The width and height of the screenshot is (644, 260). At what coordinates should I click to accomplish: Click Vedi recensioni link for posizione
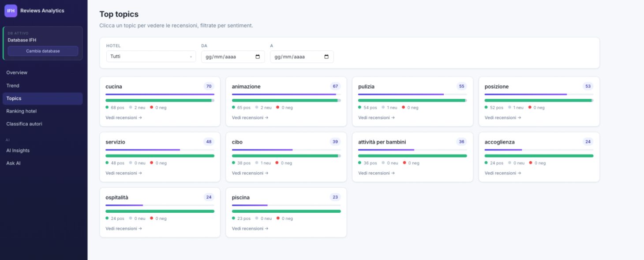503,118
